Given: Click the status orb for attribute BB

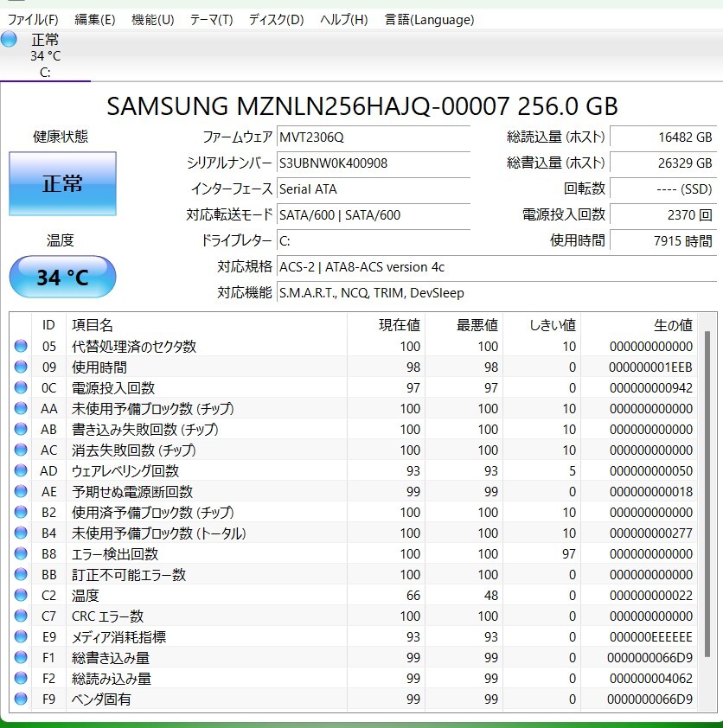Looking at the screenshot, I should (21, 574).
